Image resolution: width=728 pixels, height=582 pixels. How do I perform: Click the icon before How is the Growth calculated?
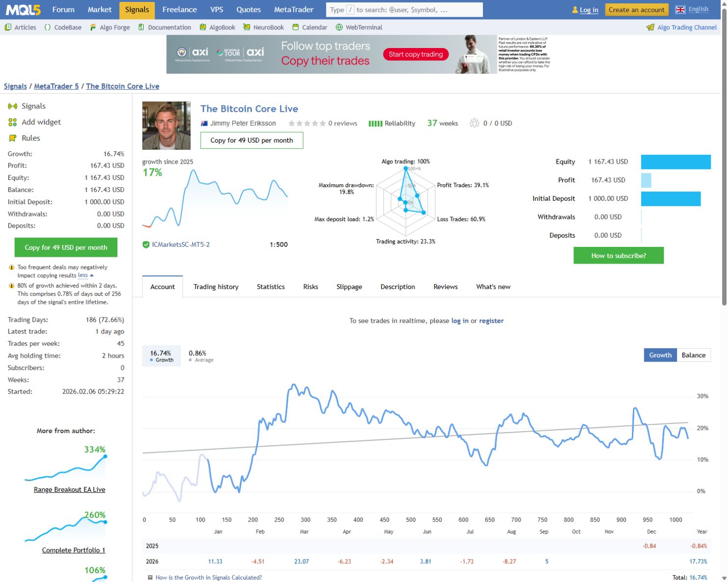click(150, 578)
